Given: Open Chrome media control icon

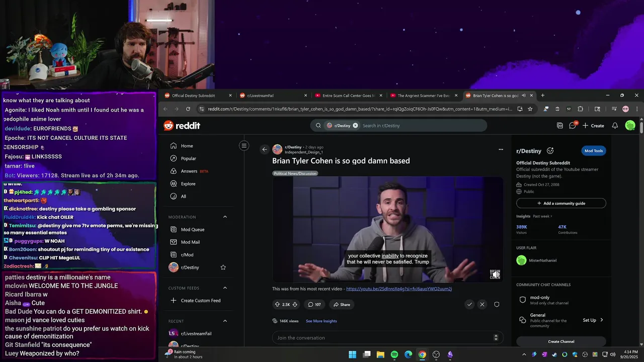Looking at the screenshot, I should 614,109.
